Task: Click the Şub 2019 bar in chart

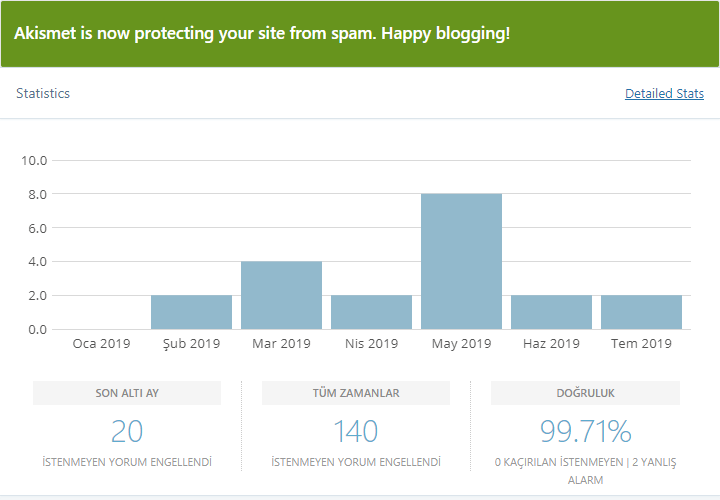Action: coord(191,312)
